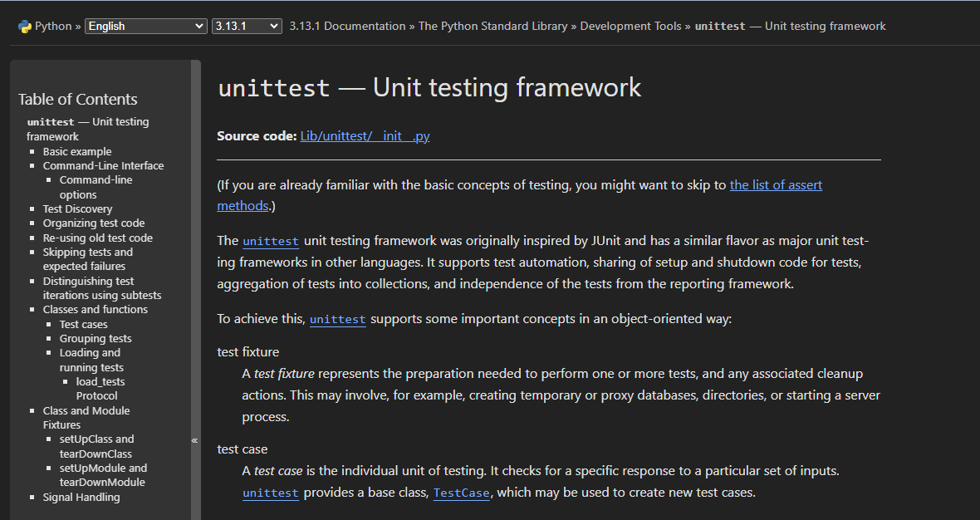Go to Test Discovery in the sidebar

pyautogui.click(x=77, y=208)
